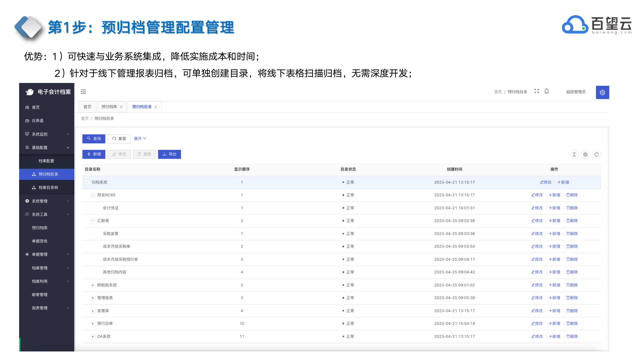Click the sidebar collapse menu icon
The height and width of the screenshot is (362, 644).
coord(83,92)
